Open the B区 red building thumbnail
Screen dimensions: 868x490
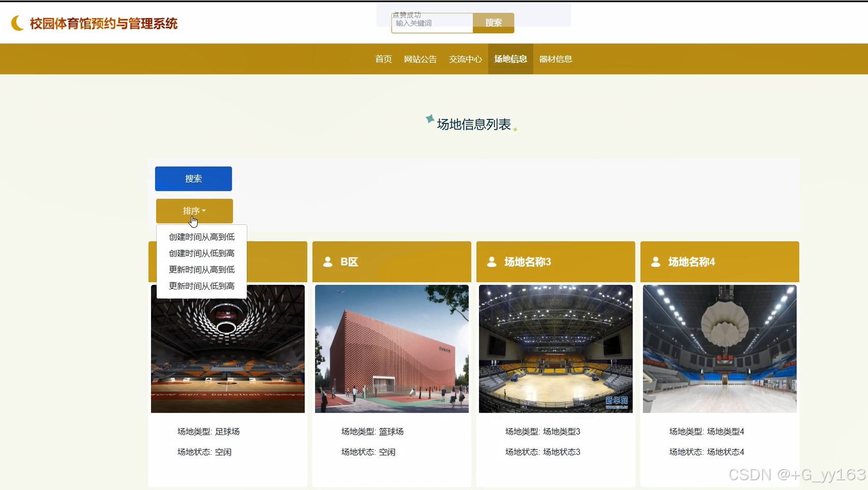pos(392,349)
